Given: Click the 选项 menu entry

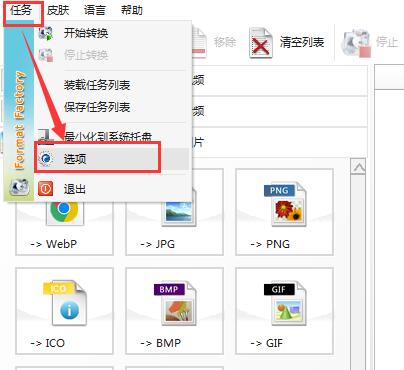Looking at the screenshot, I should pyautogui.click(x=112, y=159).
